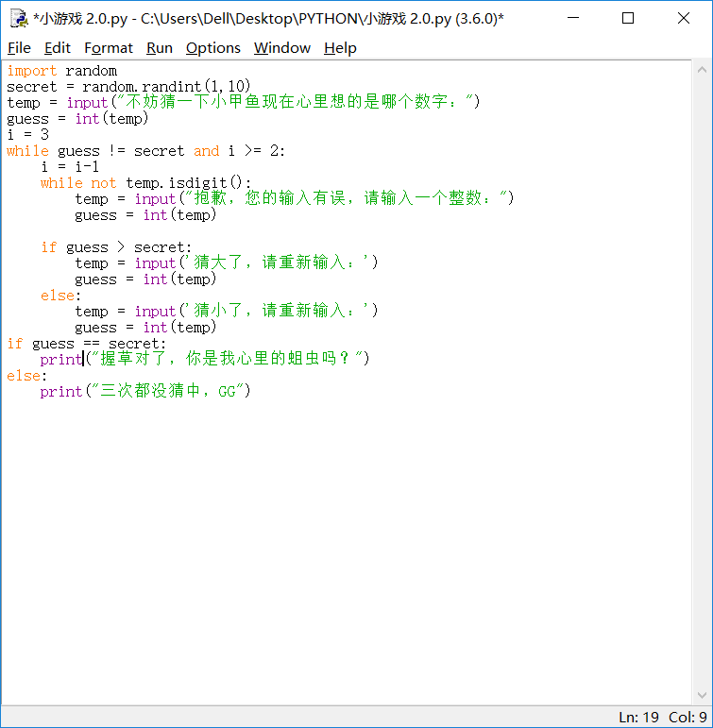Click the IDLE file icon in title bar
The height and width of the screenshot is (728, 713).
pos(18,18)
